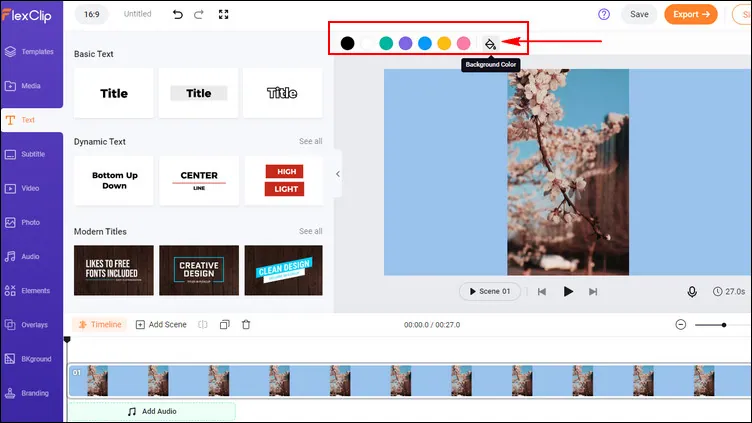752x423 pixels.
Task: Select the timeline playhead marker
Action: pos(67,340)
